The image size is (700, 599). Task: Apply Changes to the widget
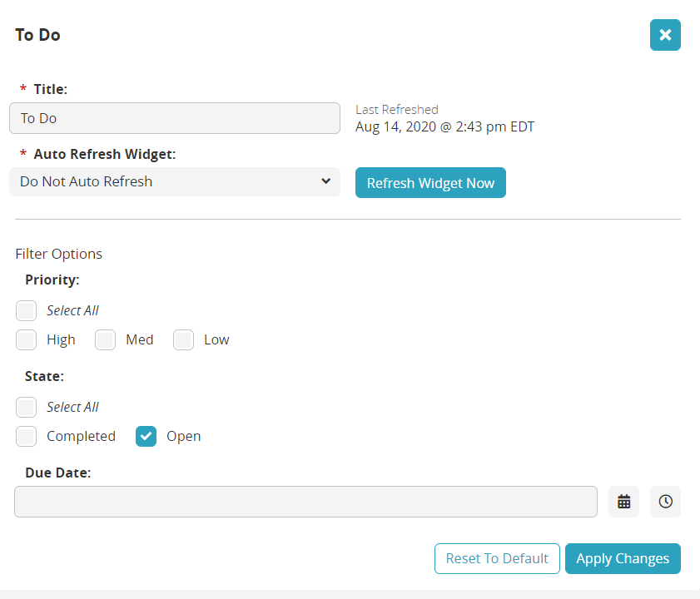[623, 558]
